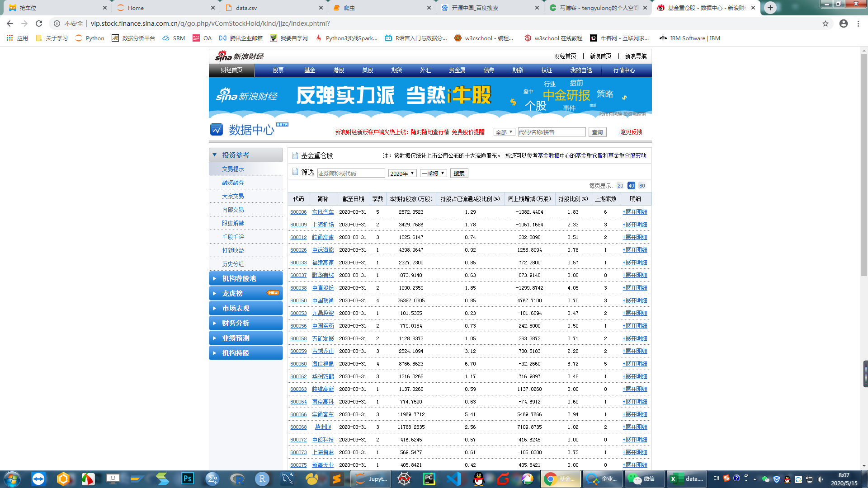Click the volume speaker icon in the tray
This screenshot has height=488, width=868.
[821, 479]
